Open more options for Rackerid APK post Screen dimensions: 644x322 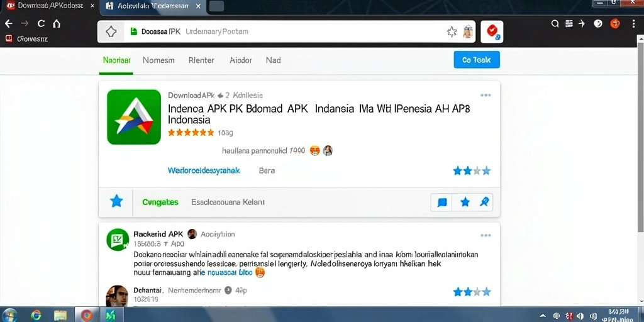(486, 235)
